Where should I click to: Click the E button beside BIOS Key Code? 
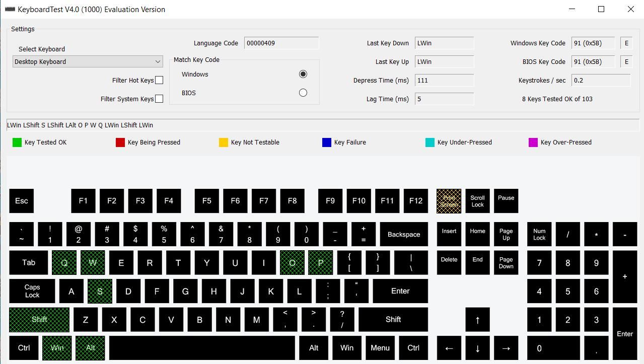pos(626,62)
